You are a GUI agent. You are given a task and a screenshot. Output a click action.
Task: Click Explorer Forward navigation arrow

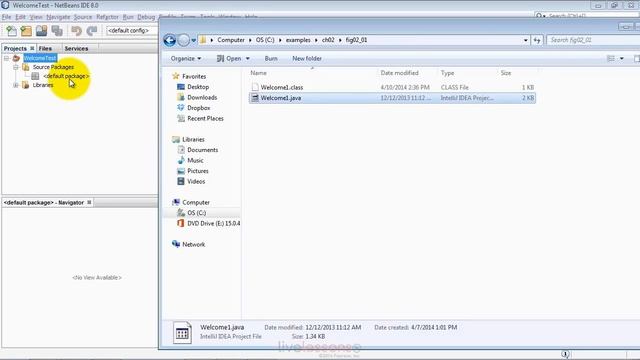pos(184,40)
